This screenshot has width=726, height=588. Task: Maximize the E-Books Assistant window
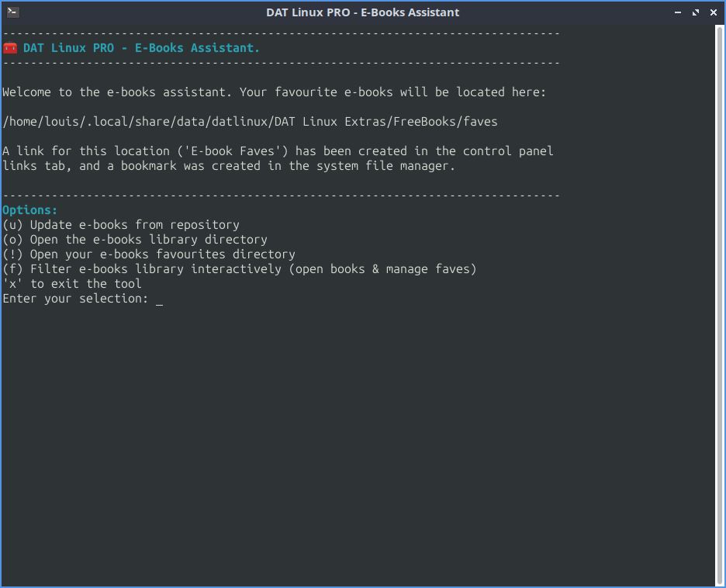696,12
